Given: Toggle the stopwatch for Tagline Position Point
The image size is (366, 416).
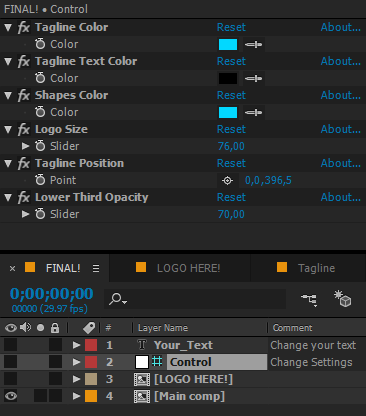Looking at the screenshot, I should click(40, 180).
